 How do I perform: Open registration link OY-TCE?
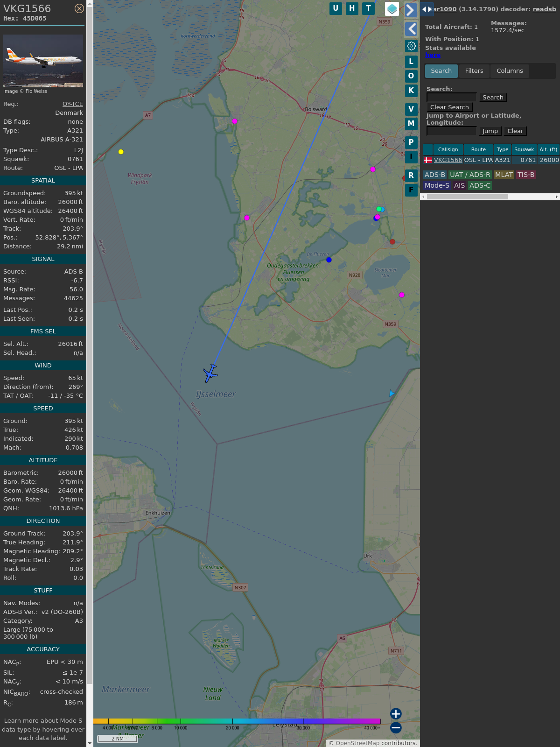[73, 104]
